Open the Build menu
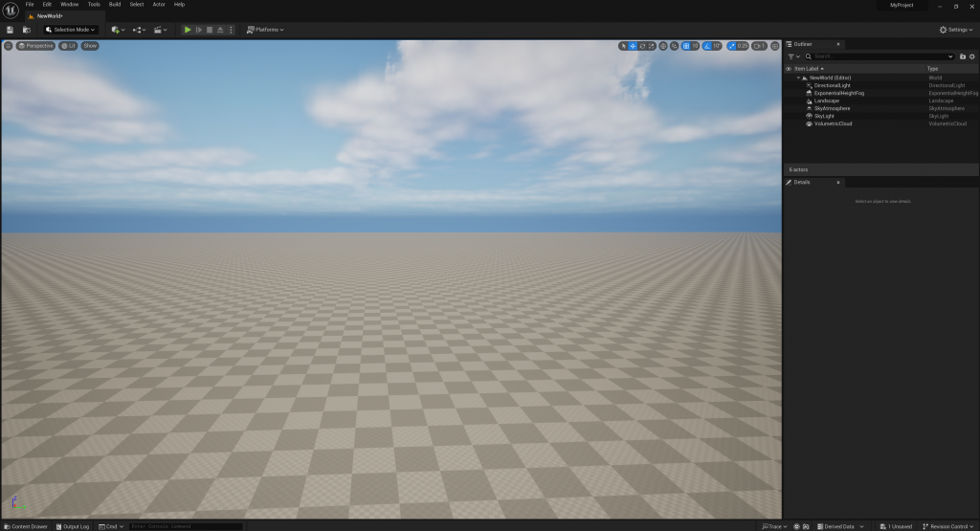The height and width of the screenshot is (531, 980). tap(115, 4)
